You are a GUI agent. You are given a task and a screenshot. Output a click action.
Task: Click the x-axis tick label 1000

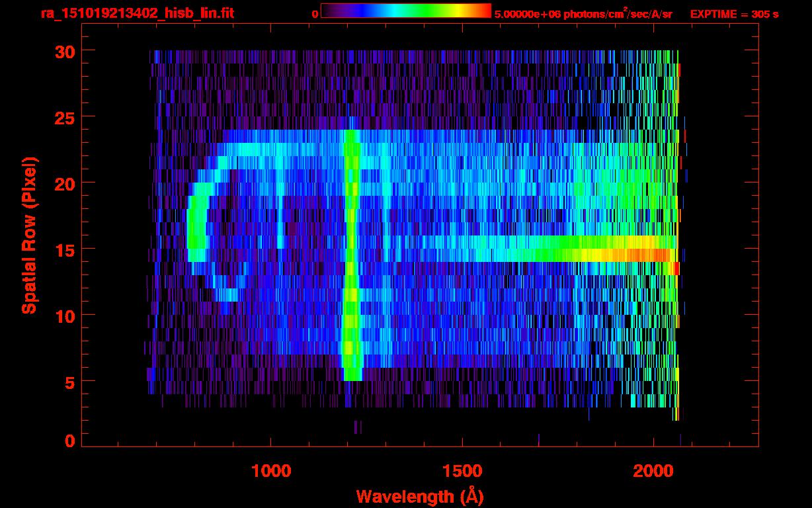click(271, 471)
